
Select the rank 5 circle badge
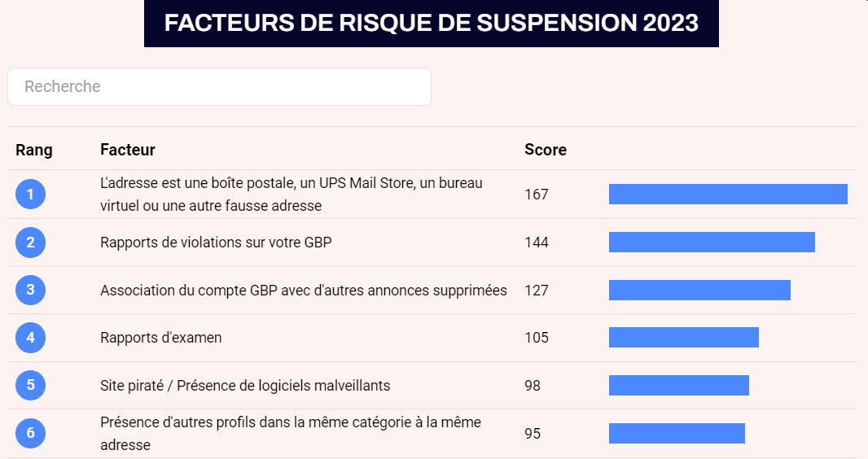click(30, 385)
